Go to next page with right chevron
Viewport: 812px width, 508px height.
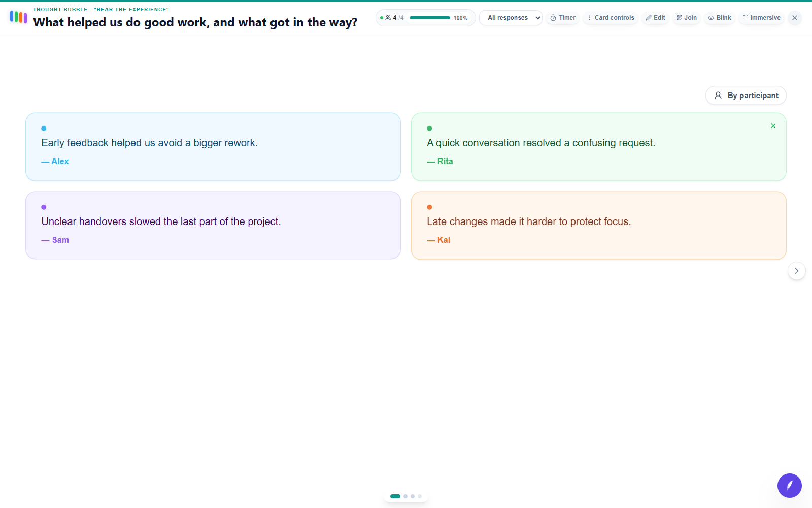(x=797, y=271)
